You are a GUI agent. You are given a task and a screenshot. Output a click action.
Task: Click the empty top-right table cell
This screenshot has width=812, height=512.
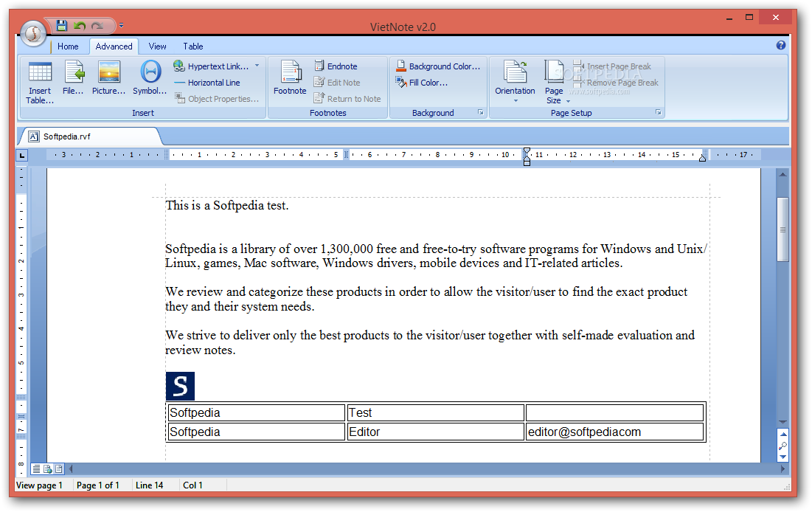click(x=614, y=413)
